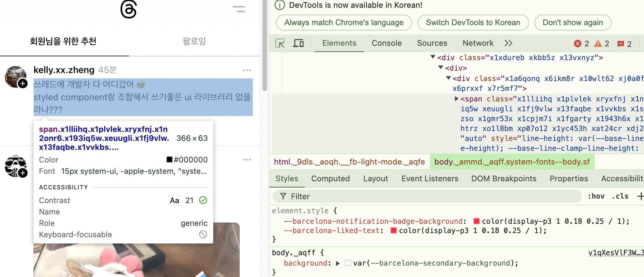Click the --barcelona-liked-text property name
This screenshot has width=644, height=277.
(332, 231)
